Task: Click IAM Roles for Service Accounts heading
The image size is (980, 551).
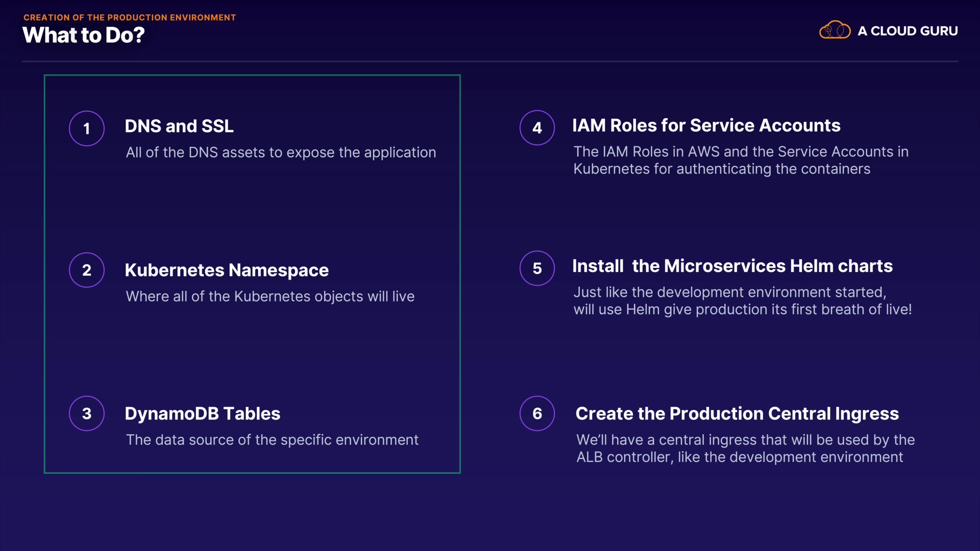Action: pos(706,126)
